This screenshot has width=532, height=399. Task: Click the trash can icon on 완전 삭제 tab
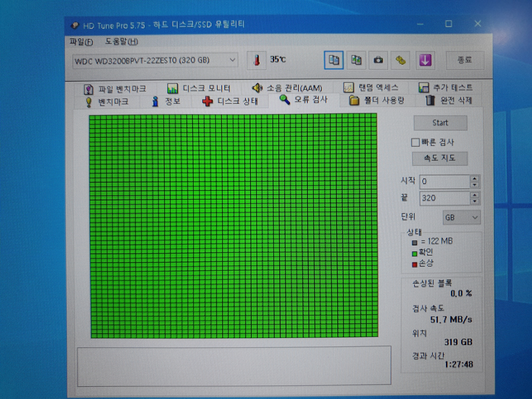click(x=430, y=101)
